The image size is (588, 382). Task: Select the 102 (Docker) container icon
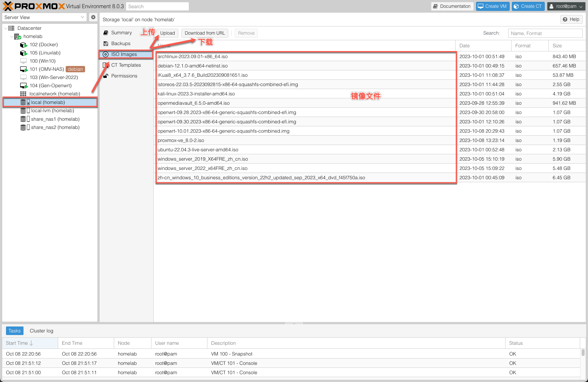coord(24,45)
